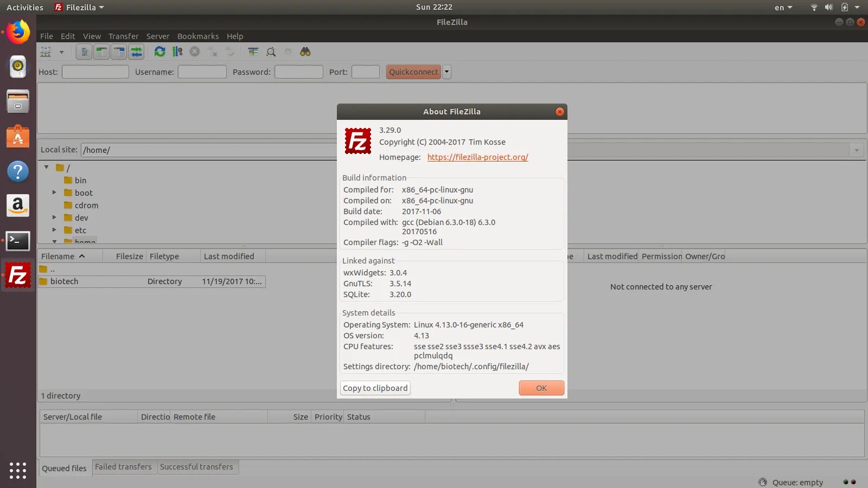
Task: Click the refresh file lists icon
Action: click(x=159, y=52)
